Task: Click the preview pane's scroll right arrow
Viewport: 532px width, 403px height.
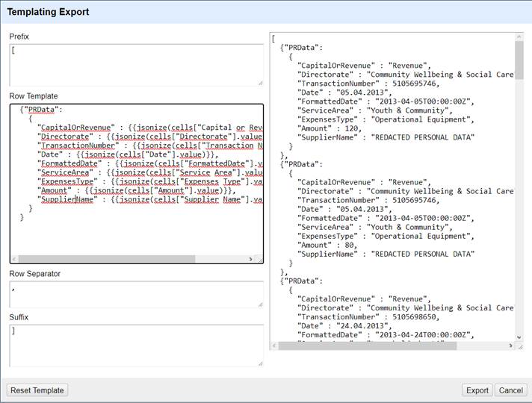Action: tap(509, 346)
